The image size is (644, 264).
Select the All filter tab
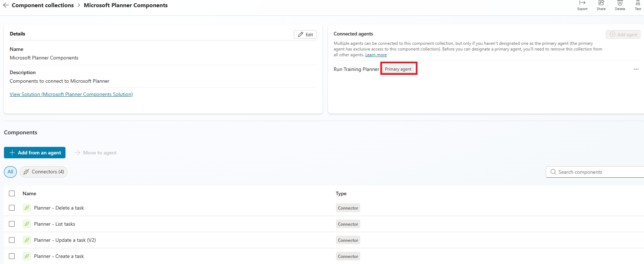(x=10, y=172)
